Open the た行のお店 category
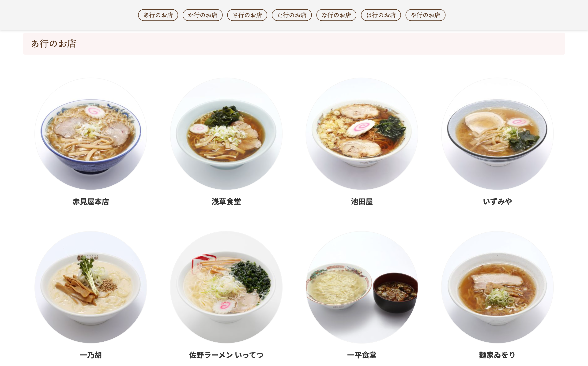The width and height of the screenshot is (588, 366). pyautogui.click(x=292, y=15)
